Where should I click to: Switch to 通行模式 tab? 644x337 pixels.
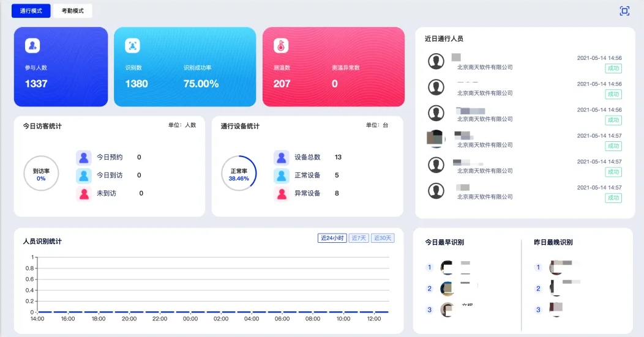31,11
